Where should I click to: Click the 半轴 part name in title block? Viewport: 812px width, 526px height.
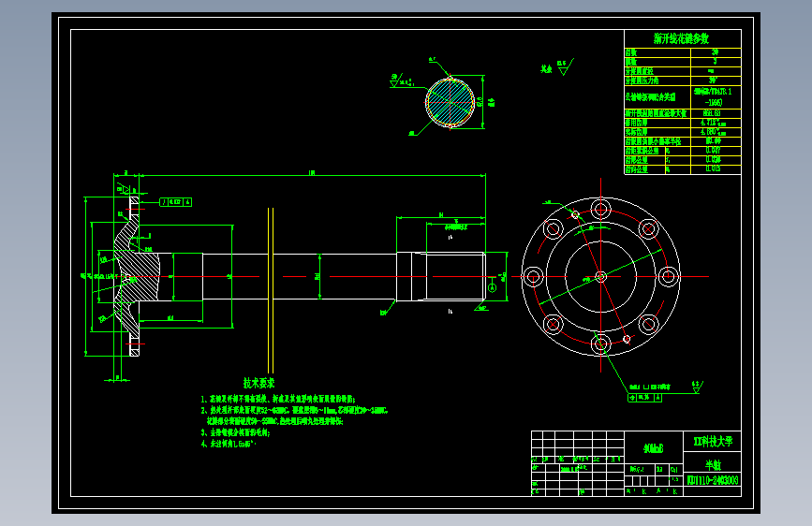pos(713,464)
